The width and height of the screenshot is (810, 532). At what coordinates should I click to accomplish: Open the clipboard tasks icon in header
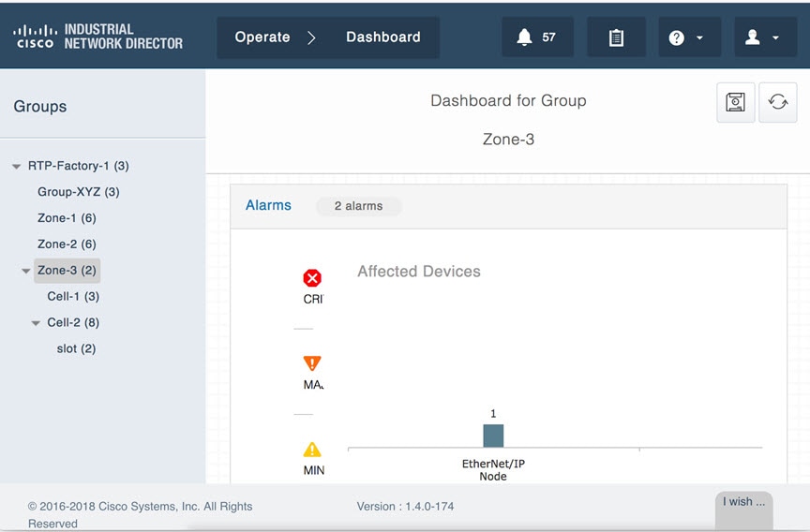(616, 37)
